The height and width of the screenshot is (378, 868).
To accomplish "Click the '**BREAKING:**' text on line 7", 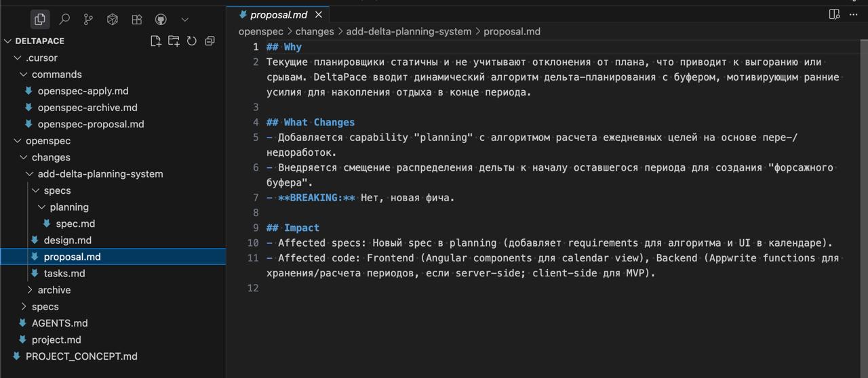I will pos(317,198).
